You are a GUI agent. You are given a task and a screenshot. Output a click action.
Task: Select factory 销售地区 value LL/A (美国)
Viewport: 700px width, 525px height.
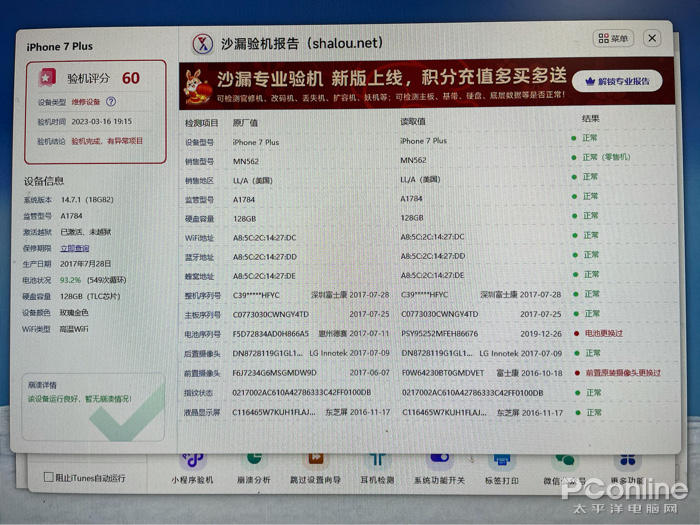coord(253,180)
